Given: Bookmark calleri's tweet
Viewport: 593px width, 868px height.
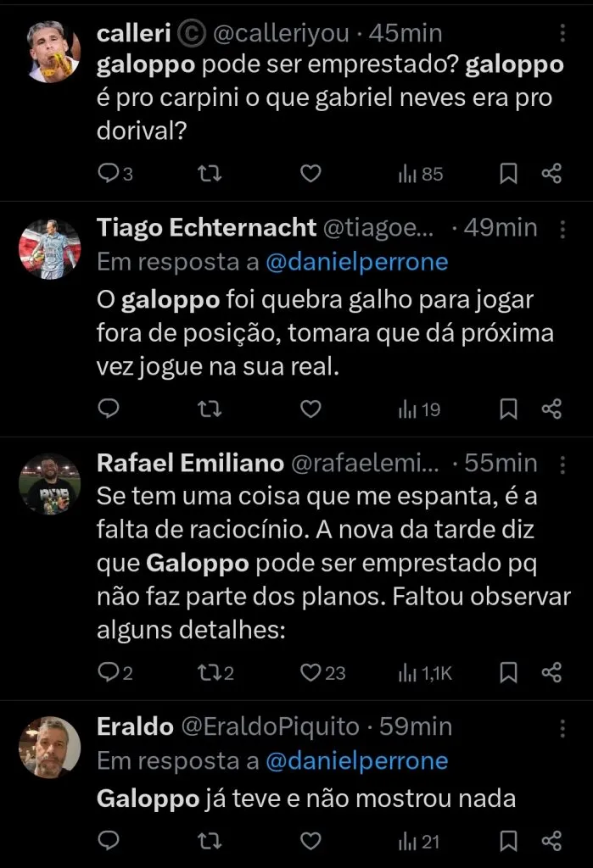Looking at the screenshot, I should [508, 174].
